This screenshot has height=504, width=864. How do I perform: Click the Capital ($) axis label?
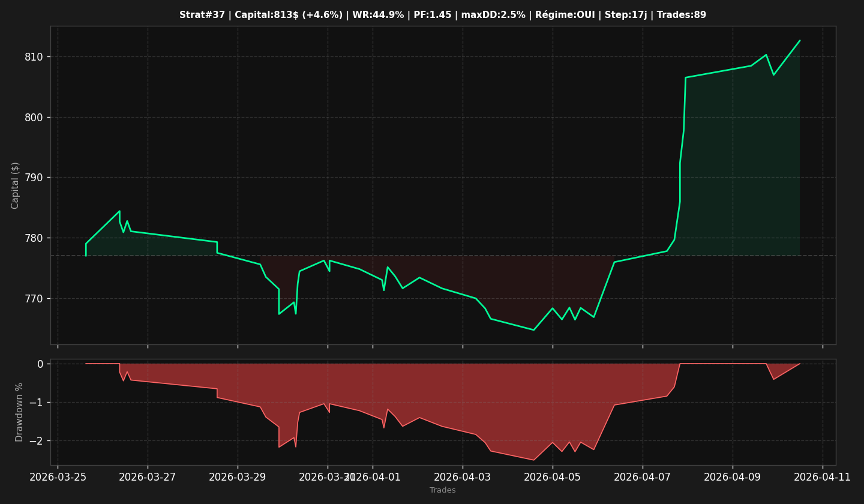coord(16,185)
